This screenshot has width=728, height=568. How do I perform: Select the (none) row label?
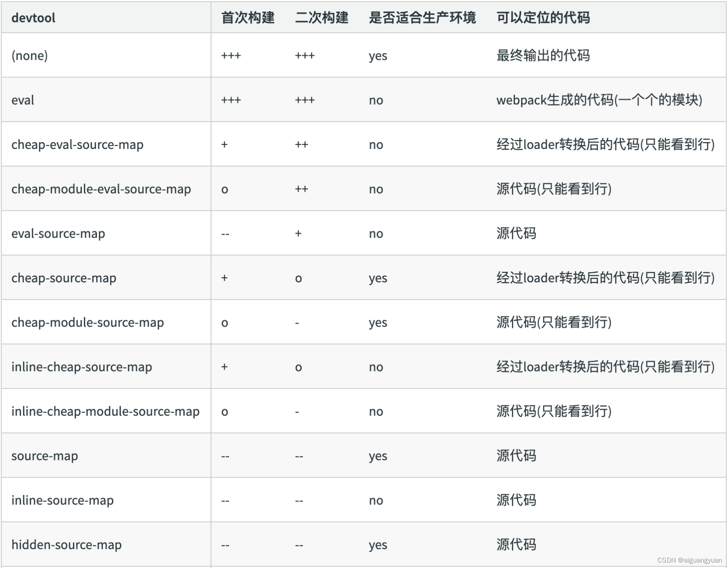point(31,56)
